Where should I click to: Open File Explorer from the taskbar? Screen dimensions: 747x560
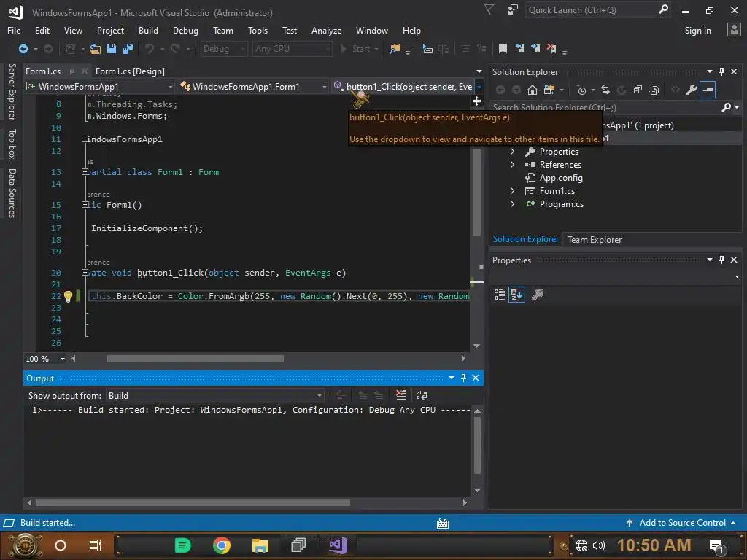pos(260,545)
